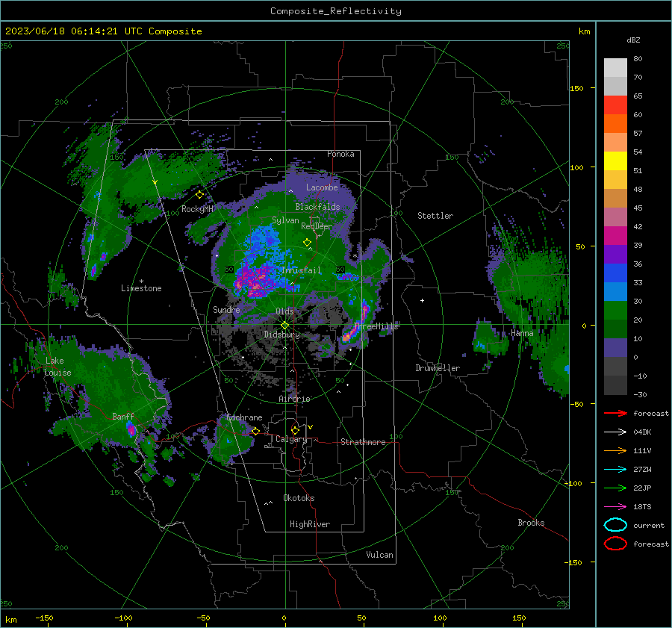Click the cyan current oval legend icon
672x628 pixels.
615,525
